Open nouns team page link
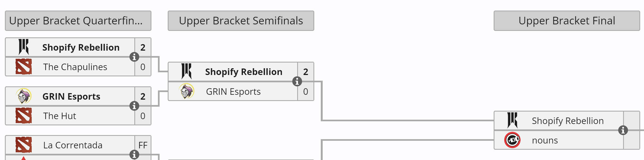Viewport: 644px width, 160px height. [x=545, y=141]
